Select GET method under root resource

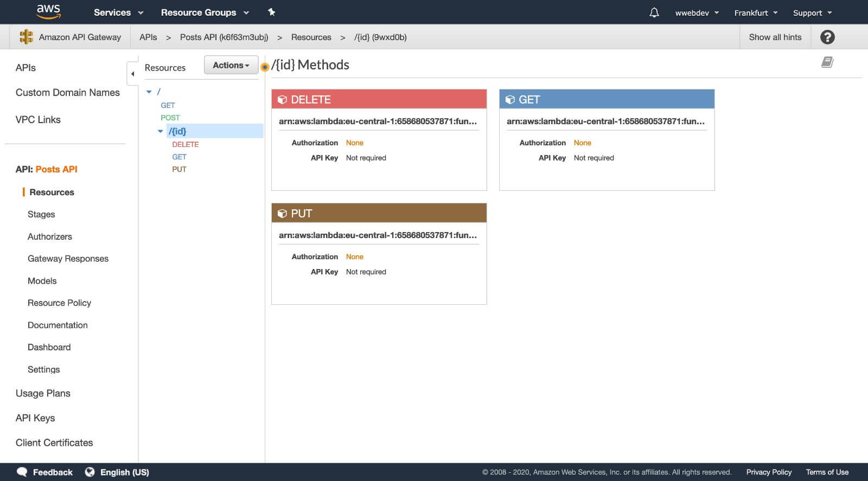tap(168, 105)
